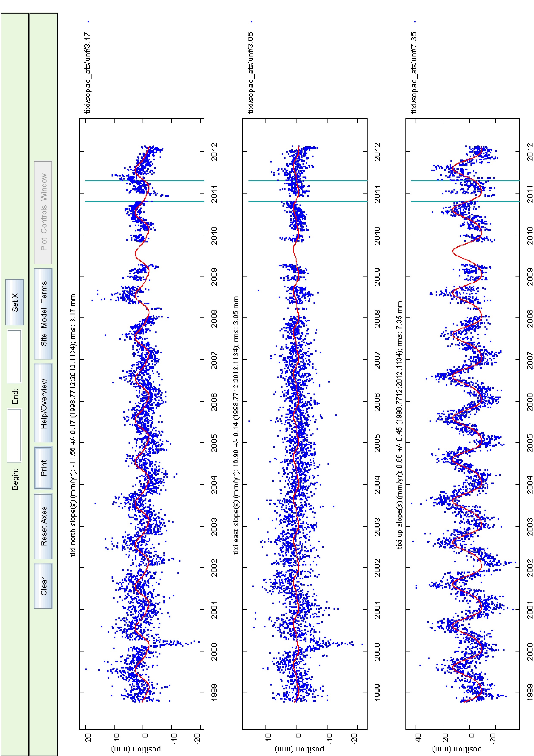Click the grayed Plot Controls Window button
This screenshot has width=534, height=756.
43,212
